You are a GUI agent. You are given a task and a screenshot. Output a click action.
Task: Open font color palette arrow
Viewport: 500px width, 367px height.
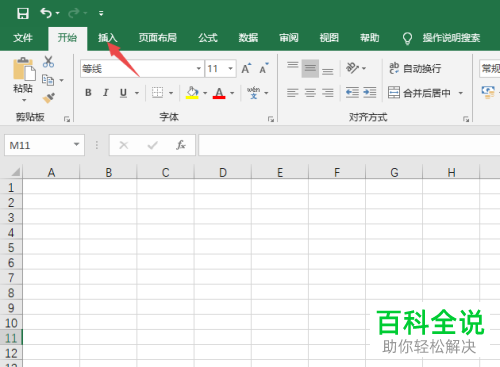coord(232,93)
